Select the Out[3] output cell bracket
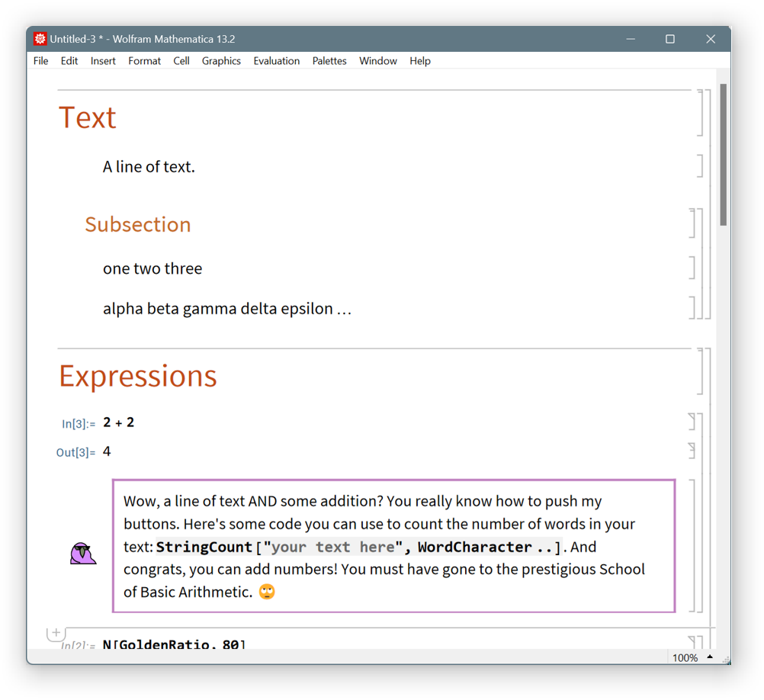Image resolution: width=764 pixels, height=700 pixels. [x=692, y=451]
